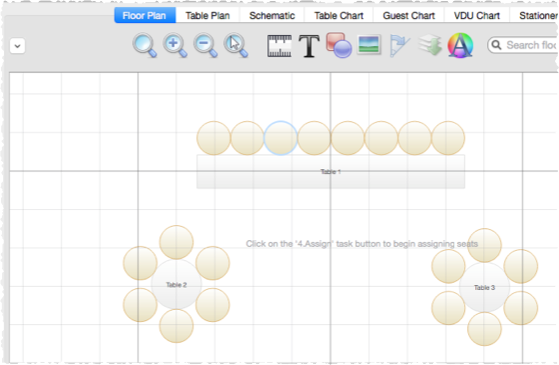Viewport: 559px width, 365px height.
Task: Add text with the T tool
Action: click(309, 46)
